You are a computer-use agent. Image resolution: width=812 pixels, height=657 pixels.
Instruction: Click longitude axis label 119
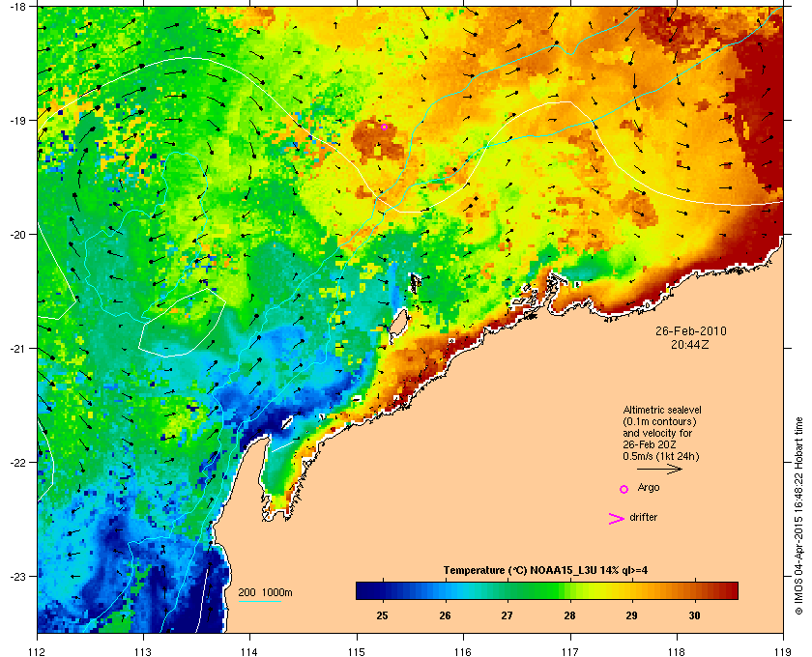(x=783, y=651)
